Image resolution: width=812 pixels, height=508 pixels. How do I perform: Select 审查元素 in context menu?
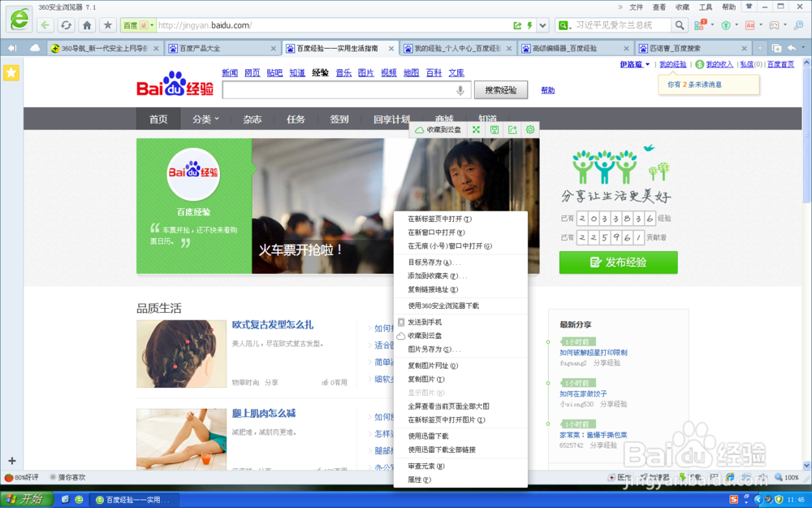(x=460, y=466)
